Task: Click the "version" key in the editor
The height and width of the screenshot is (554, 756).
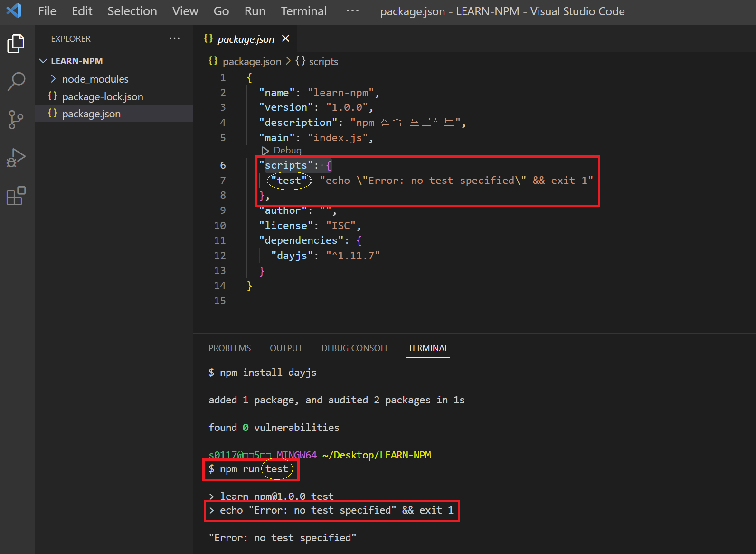Action: 286,107
